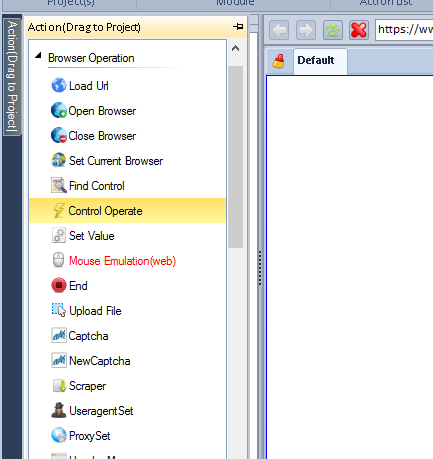The height and width of the screenshot is (459, 433).
Task: Switch to the Default browser tab
Action: [x=316, y=60]
